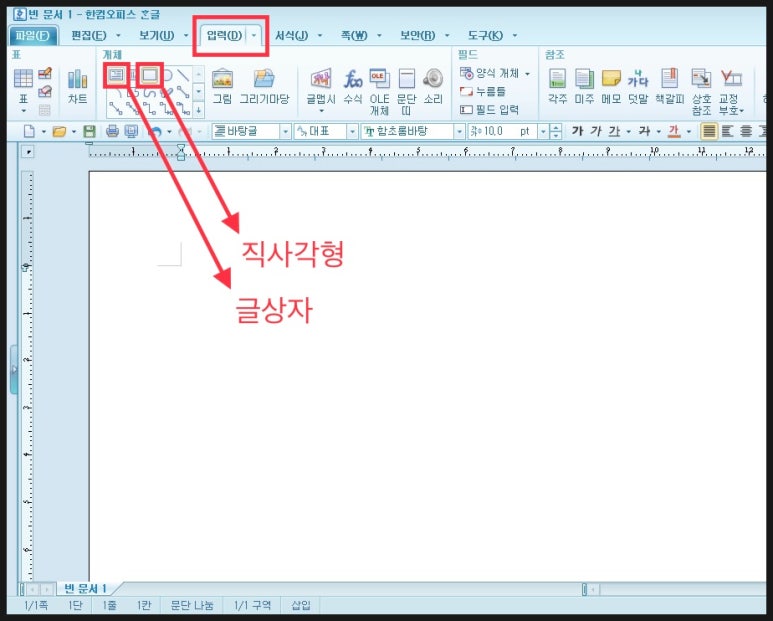Image resolution: width=773 pixels, height=621 pixels.
Task: Click the print icon
Action: coord(112,131)
